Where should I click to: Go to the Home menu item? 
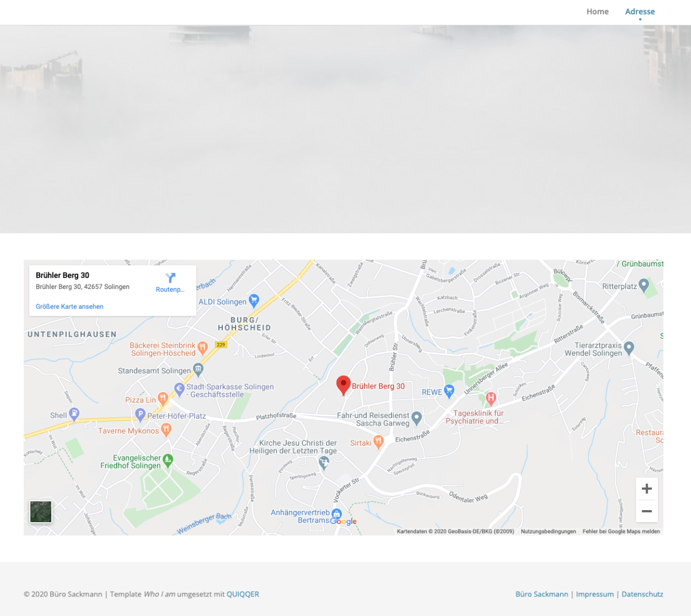(598, 12)
